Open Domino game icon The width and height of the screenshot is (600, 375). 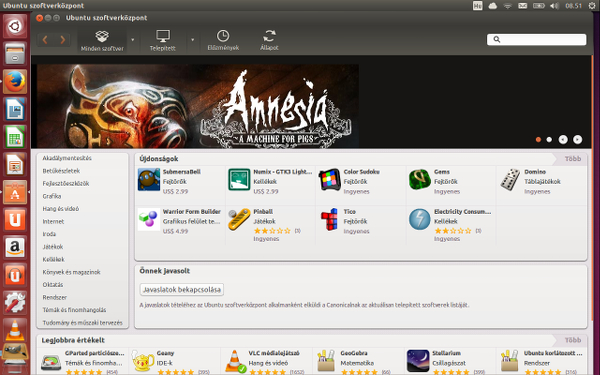coord(510,179)
